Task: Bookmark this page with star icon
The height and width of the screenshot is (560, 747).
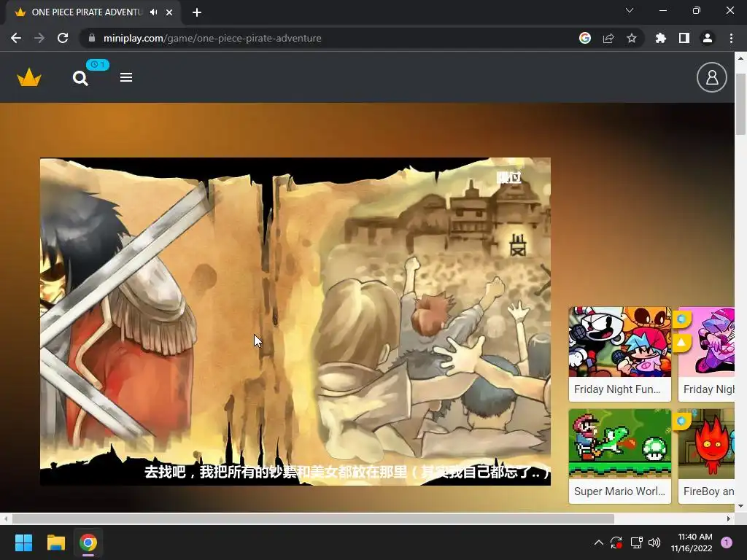Action: point(631,38)
